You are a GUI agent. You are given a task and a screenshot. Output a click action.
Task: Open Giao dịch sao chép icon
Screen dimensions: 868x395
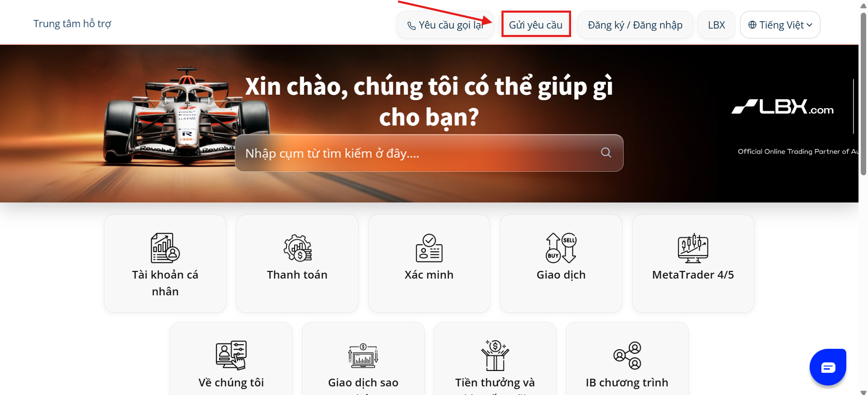[x=363, y=356]
